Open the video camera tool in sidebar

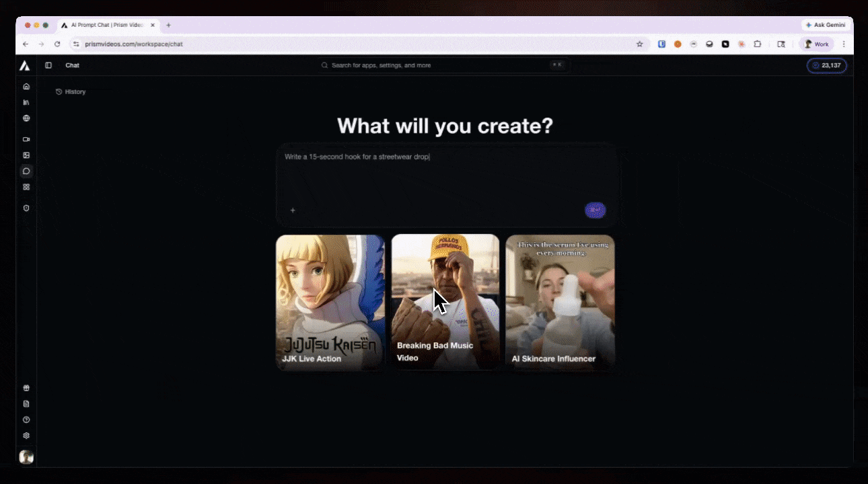tap(26, 139)
